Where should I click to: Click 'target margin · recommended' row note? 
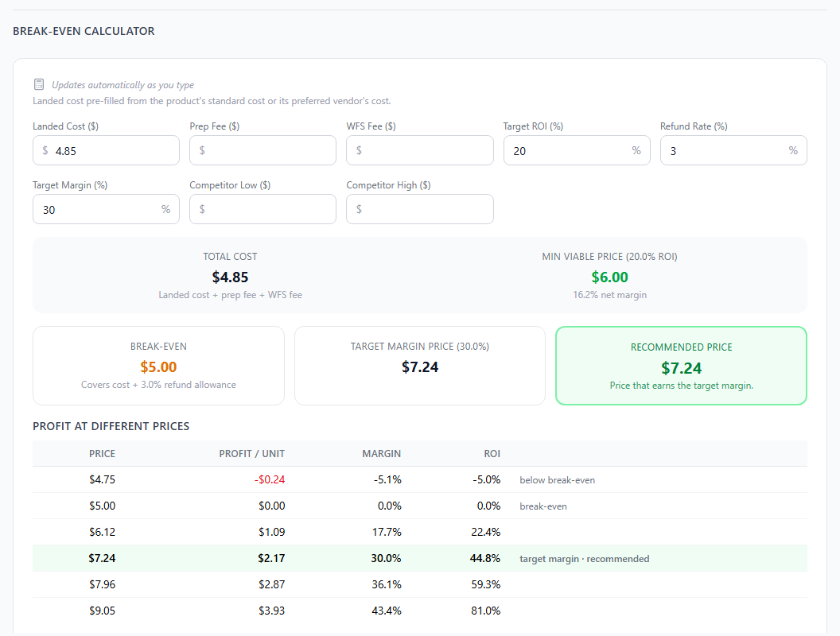585,559
